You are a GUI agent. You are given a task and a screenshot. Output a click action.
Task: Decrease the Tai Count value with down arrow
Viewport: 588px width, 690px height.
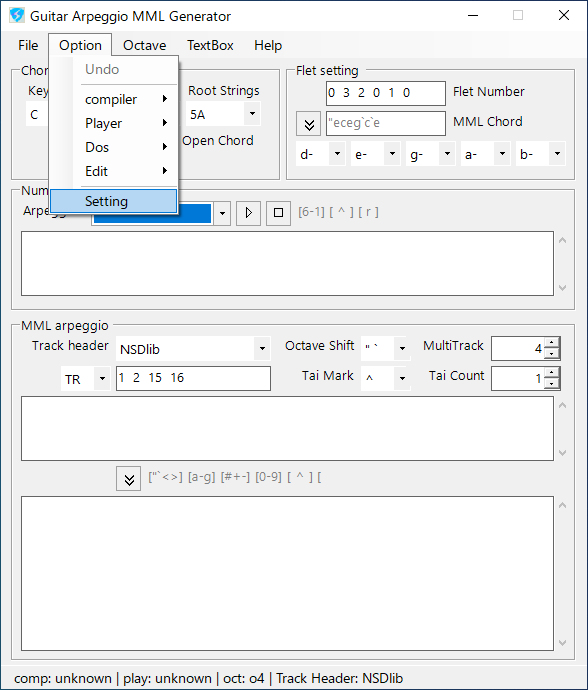pos(552,384)
